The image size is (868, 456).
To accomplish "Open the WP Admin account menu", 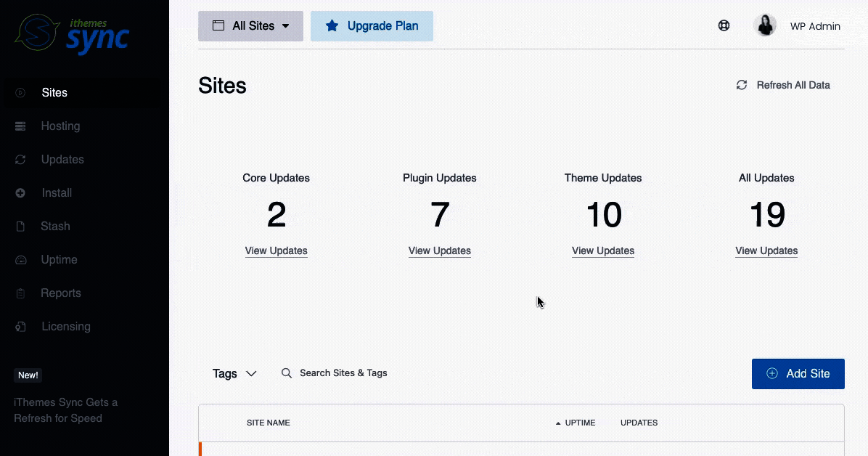I will [798, 25].
